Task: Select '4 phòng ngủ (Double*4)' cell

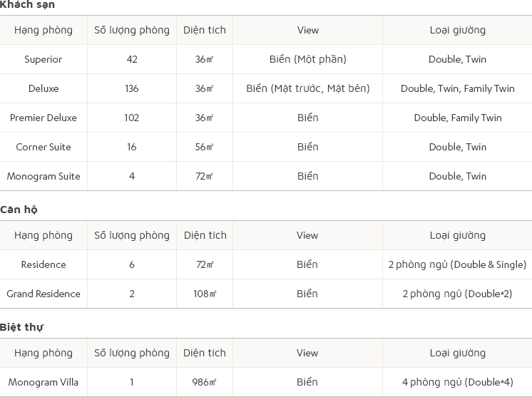Action: (x=457, y=382)
